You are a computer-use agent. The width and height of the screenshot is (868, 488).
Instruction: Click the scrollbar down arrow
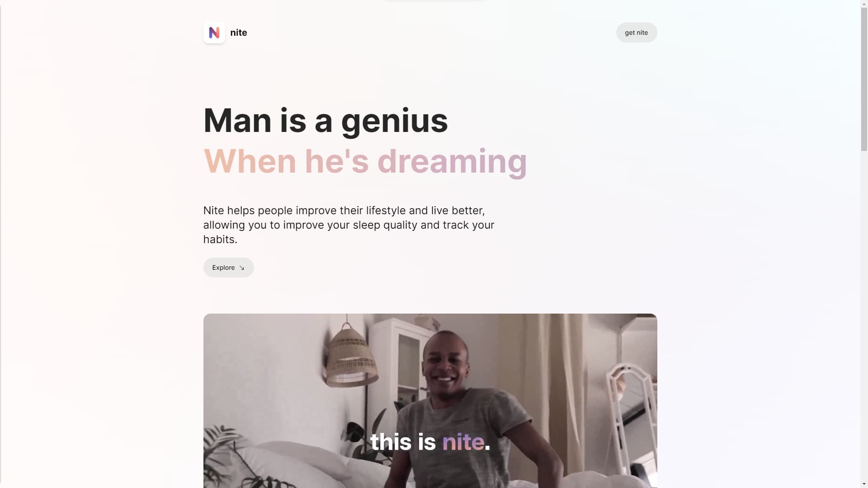point(864,484)
